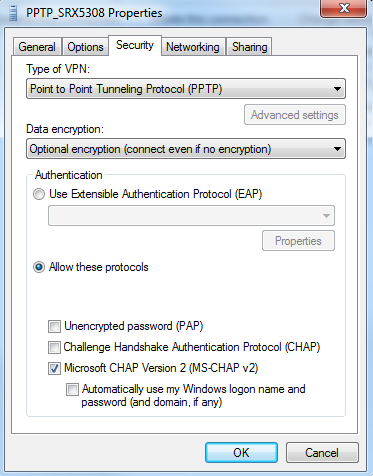The image size is (373, 476).
Task: Open the Options tab
Action: click(x=85, y=47)
